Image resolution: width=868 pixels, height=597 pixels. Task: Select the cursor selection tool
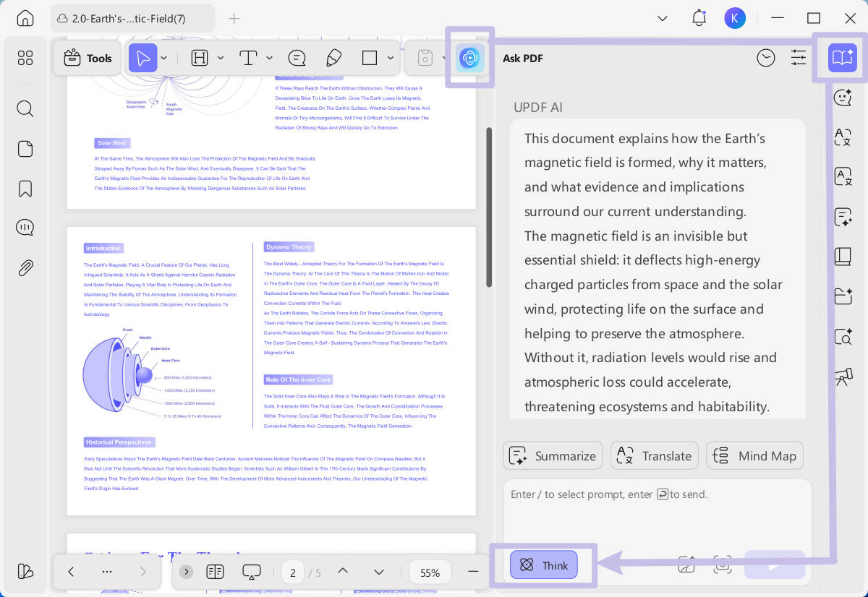click(x=142, y=58)
